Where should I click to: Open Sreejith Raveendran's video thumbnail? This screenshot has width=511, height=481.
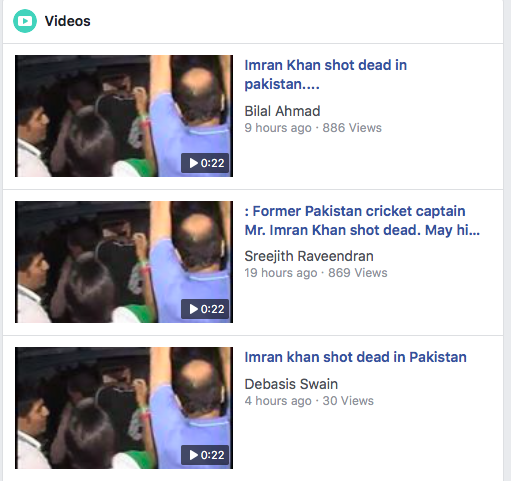tap(124, 262)
